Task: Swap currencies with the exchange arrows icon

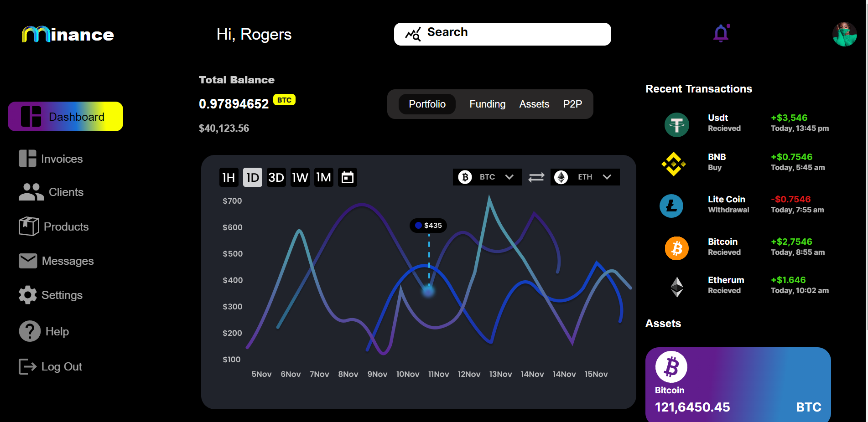Action: (536, 177)
